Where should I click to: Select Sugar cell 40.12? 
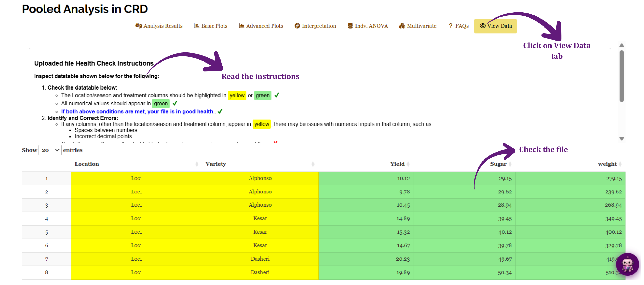464,232
